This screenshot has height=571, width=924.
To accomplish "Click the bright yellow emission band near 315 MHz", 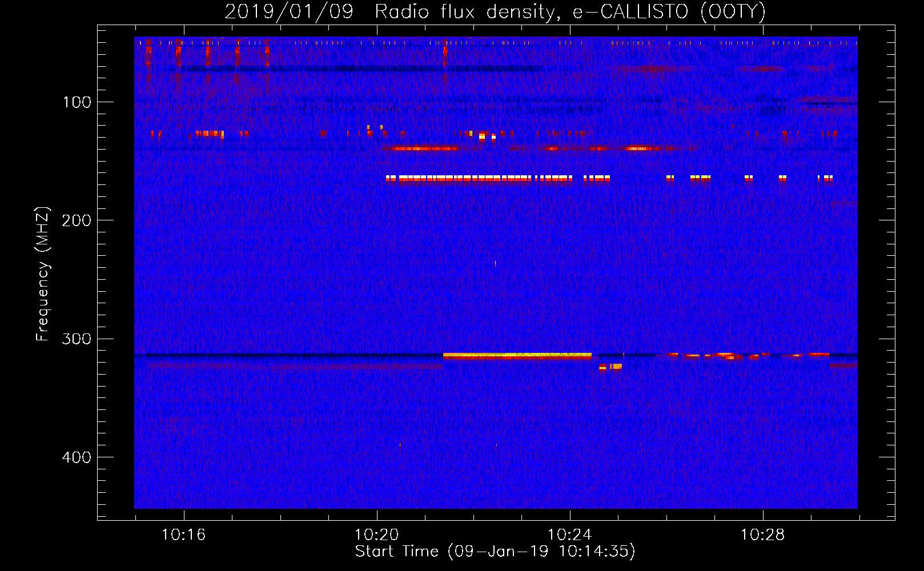I will 517,355.
